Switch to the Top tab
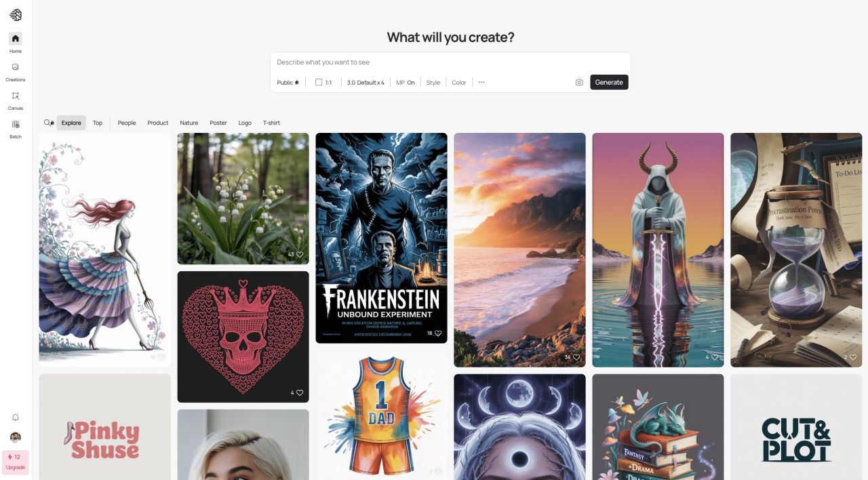This screenshot has width=868, height=480. tap(98, 123)
